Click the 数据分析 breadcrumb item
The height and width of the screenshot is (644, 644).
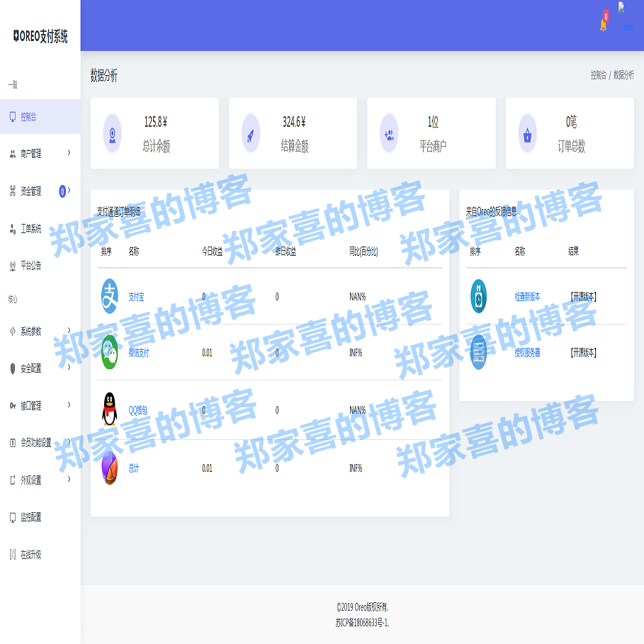point(623,74)
